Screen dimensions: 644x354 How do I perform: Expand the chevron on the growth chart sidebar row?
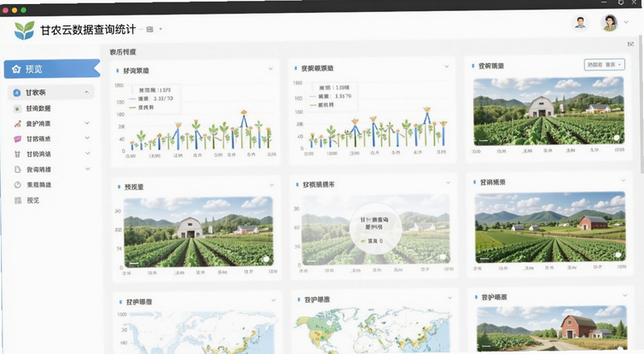[87, 123]
